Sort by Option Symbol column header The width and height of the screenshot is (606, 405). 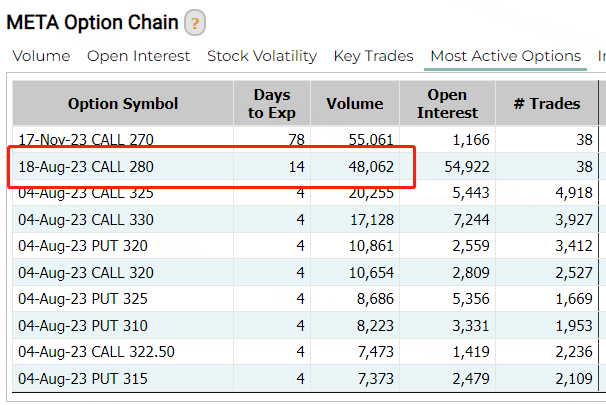coord(123,103)
